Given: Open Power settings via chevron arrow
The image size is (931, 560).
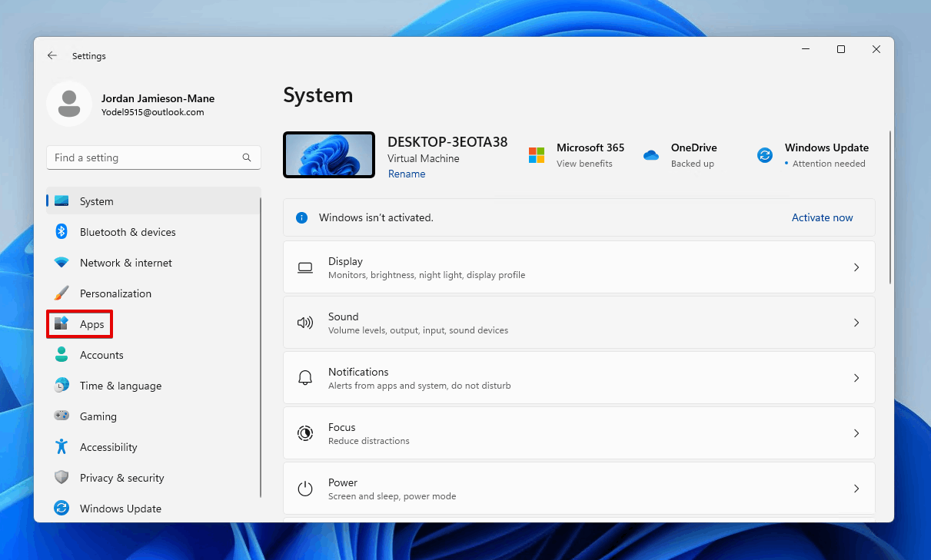Looking at the screenshot, I should pyautogui.click(x=856, y=489).
